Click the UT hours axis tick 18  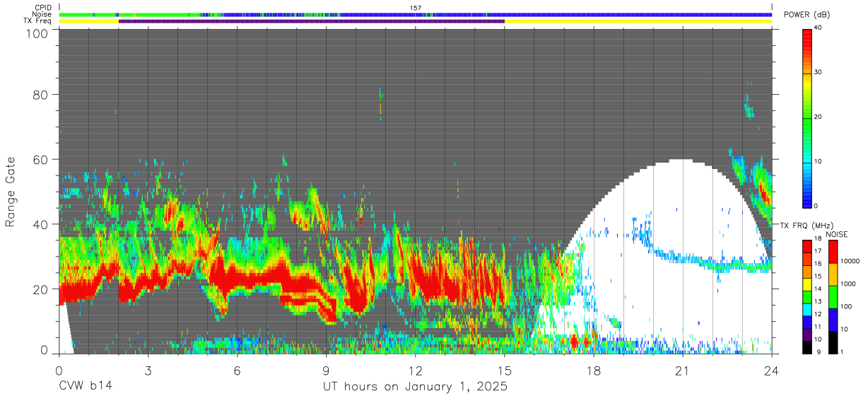point(593,371)
